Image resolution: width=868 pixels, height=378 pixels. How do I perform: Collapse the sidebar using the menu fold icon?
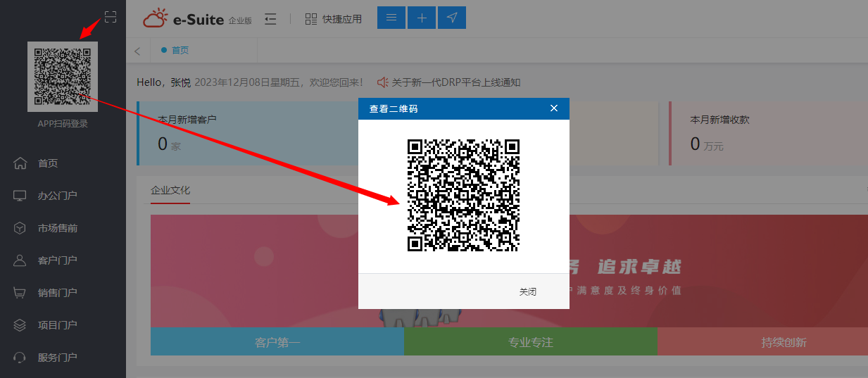[270, 19]
